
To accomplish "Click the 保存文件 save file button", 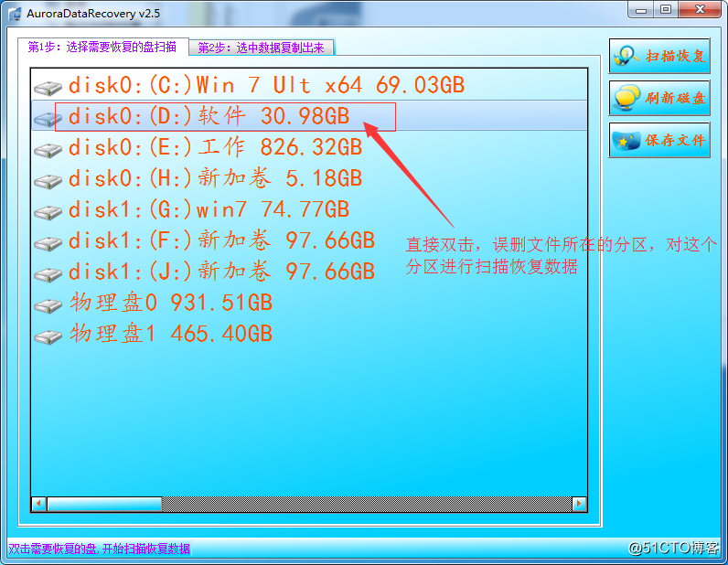I will point(659,140).
